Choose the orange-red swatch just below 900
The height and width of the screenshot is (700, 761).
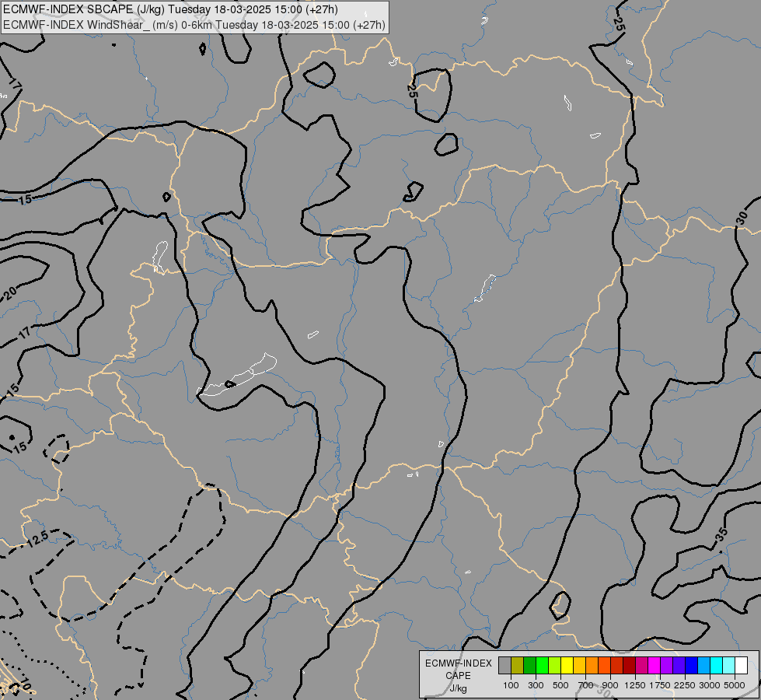pos(604,666)
